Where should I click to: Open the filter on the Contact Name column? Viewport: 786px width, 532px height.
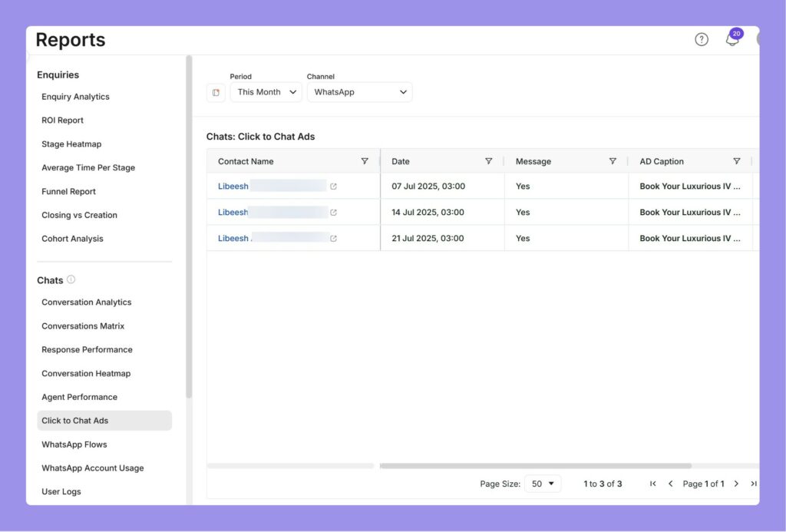[365, 161]
